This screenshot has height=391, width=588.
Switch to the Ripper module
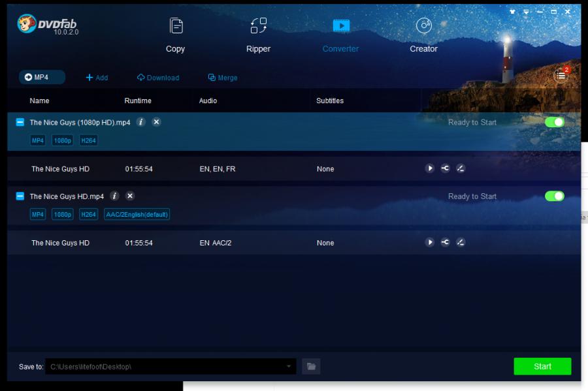click(258, 35)
